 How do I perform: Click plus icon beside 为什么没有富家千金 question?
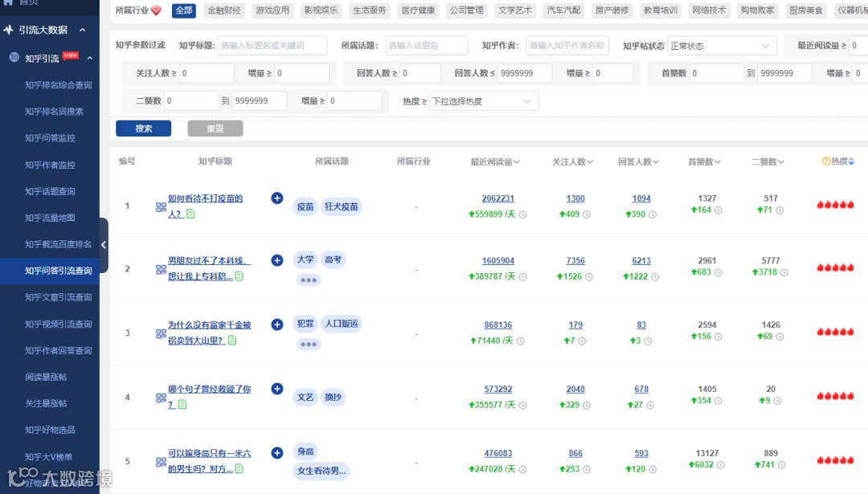point(277,325)
